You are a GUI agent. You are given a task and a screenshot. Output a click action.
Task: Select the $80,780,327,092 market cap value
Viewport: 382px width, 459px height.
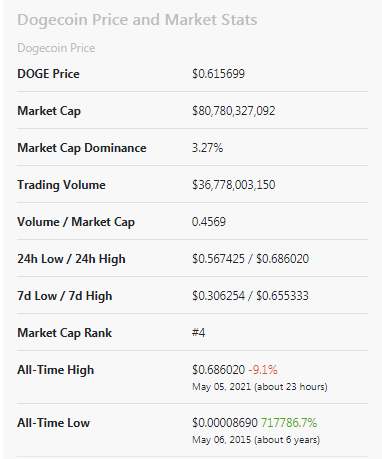pyautogui.click(x=234, y=111)
